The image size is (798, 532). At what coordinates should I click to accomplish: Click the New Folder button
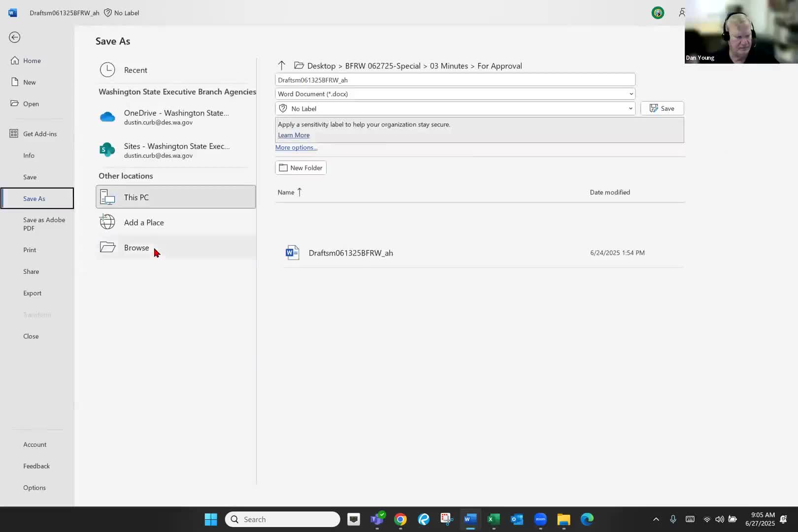(300, 168)
